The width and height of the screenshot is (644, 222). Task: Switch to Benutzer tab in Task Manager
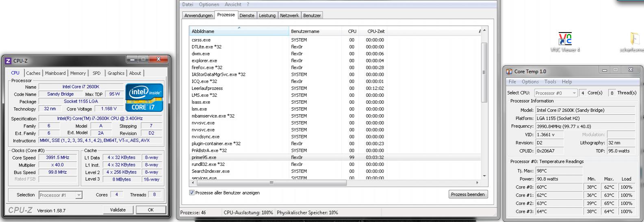[x=312, y=15]
